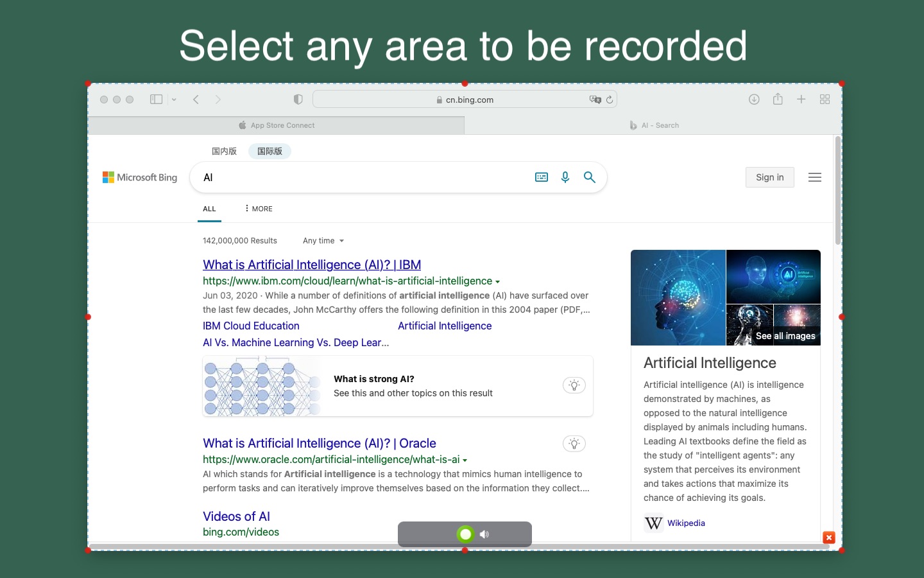This screenshot has width=924, height=578.
Task: Expand the oracle.com URL dropdown arrow
Action: click(465, 460)
